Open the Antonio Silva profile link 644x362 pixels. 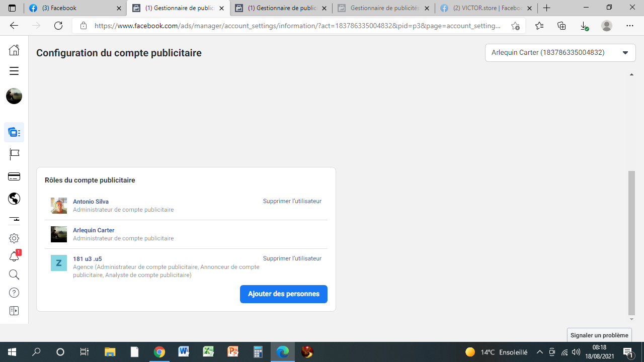click(91, 202)
